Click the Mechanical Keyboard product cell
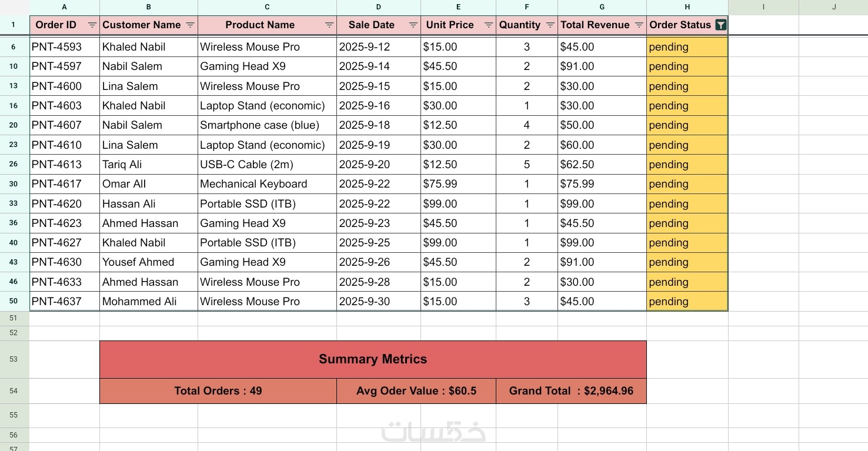 point(253,184)
